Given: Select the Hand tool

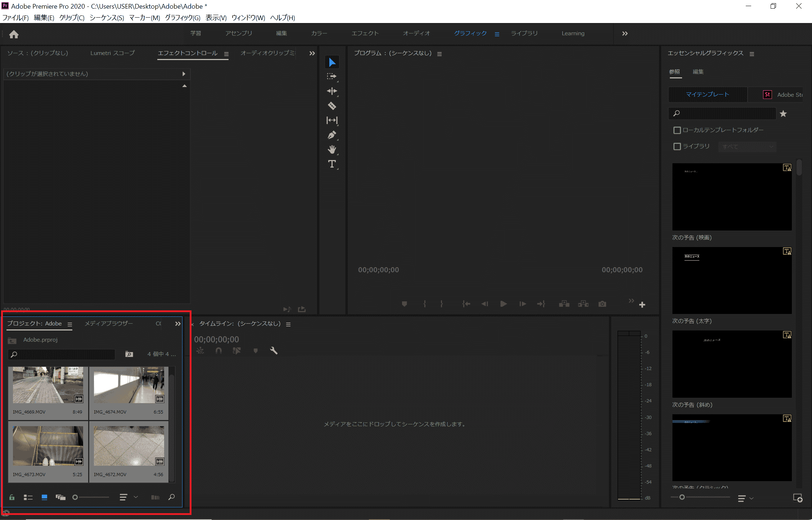Looking at the screenshot, I should tap(332, 149).
